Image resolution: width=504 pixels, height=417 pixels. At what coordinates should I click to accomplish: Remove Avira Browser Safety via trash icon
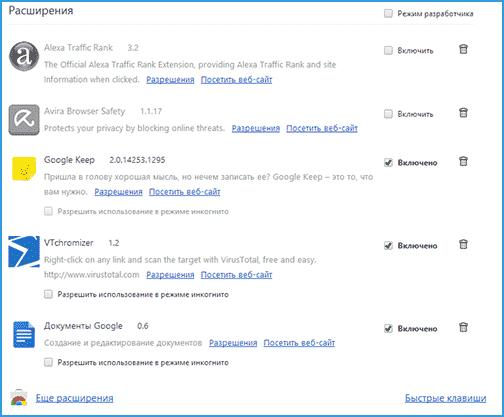463,112
